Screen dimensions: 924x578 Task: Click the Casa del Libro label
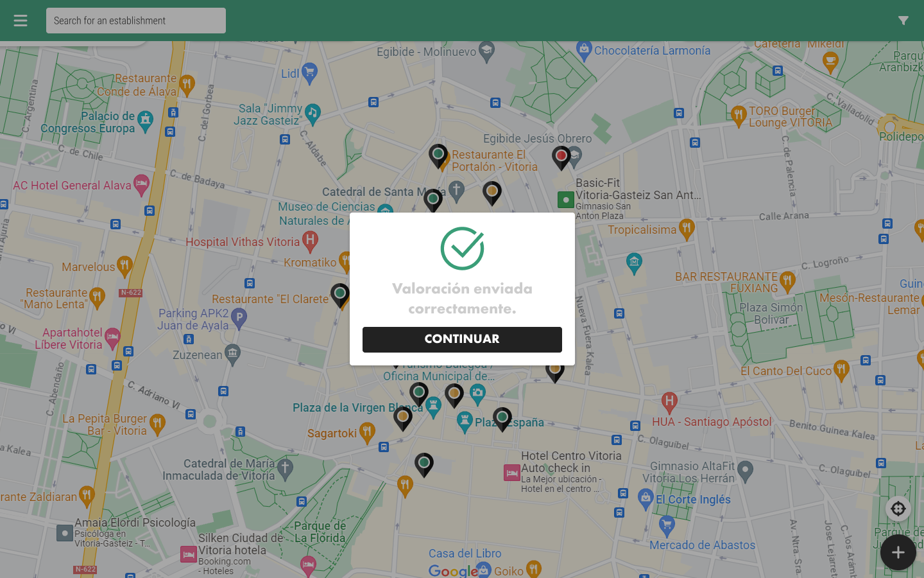465,554
